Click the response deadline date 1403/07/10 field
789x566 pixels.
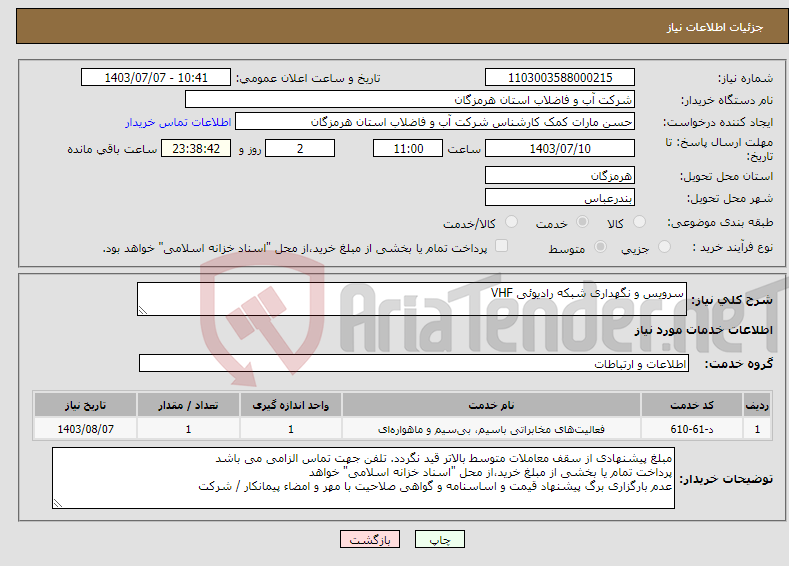coord(560,148)
